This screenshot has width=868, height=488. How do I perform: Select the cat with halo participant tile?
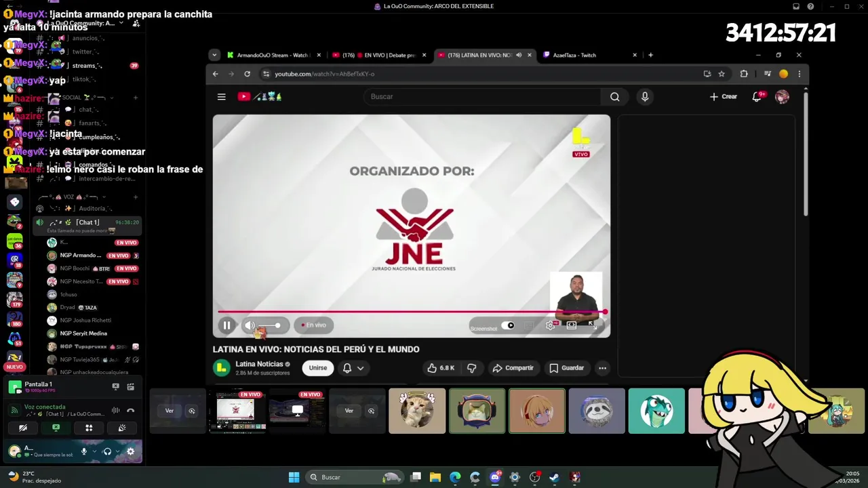coord(417,411)
